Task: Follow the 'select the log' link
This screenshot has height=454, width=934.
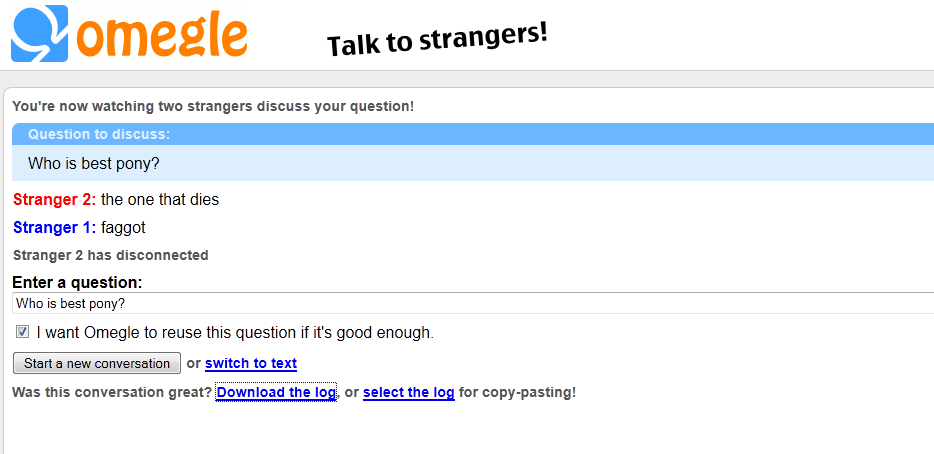Action: pyautogui.click(x=408, y=392)
